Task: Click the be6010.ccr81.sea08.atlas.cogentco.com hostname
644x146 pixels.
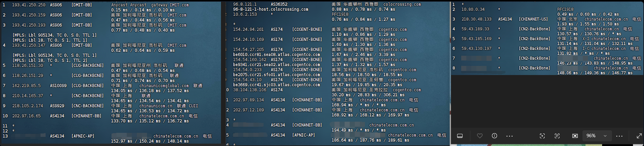Action: [276, 55]
